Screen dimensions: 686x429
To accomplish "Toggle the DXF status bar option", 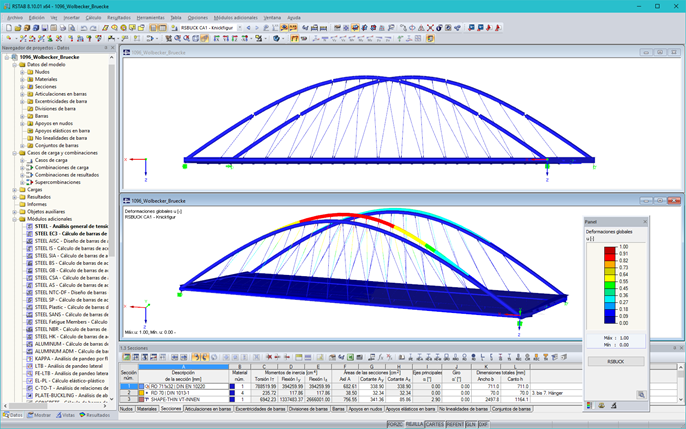I will pos(483,425).
